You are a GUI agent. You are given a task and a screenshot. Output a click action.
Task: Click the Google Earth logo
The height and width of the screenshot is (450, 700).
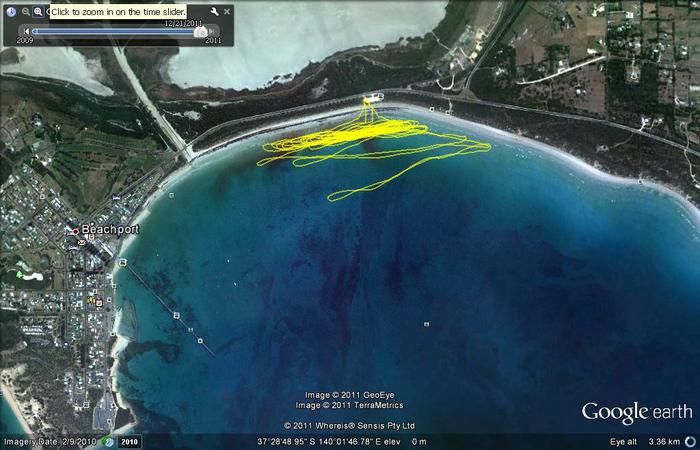637,412
